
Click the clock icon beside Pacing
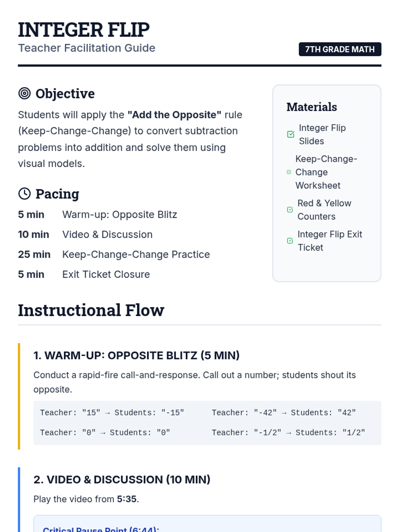coord(24,194)
